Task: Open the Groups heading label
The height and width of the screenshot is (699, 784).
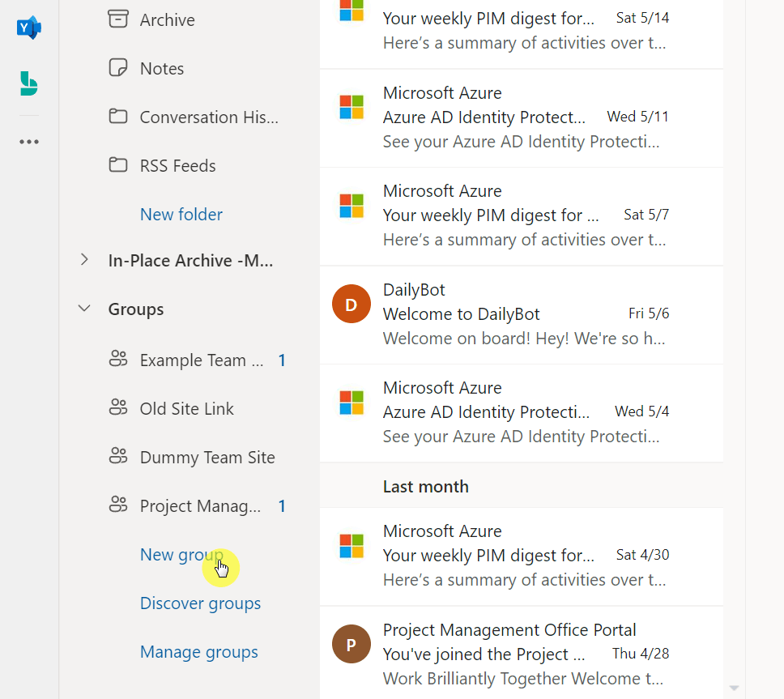Action: tap(135, 309)
